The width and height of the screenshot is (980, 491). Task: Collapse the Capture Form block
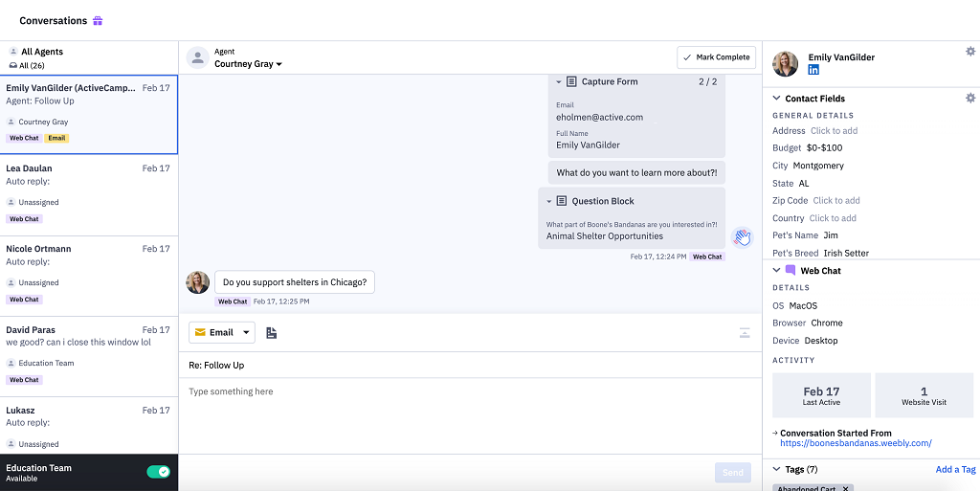pyautogui.click(x=559, y=82)
